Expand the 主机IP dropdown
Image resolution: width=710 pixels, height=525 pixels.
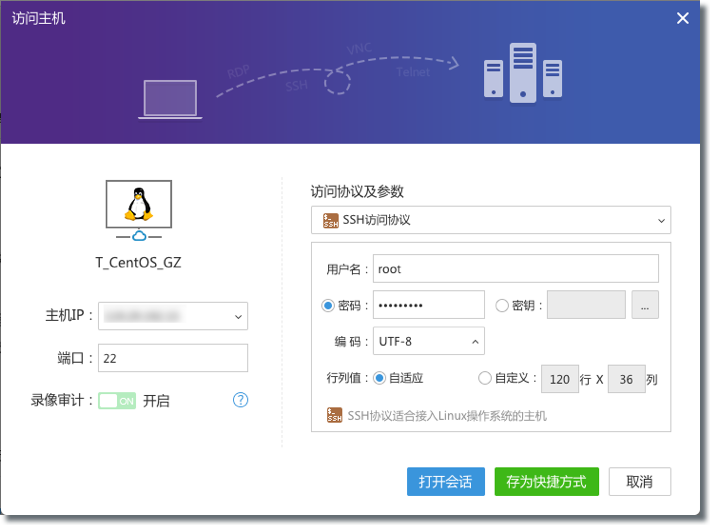click(238, 316)
